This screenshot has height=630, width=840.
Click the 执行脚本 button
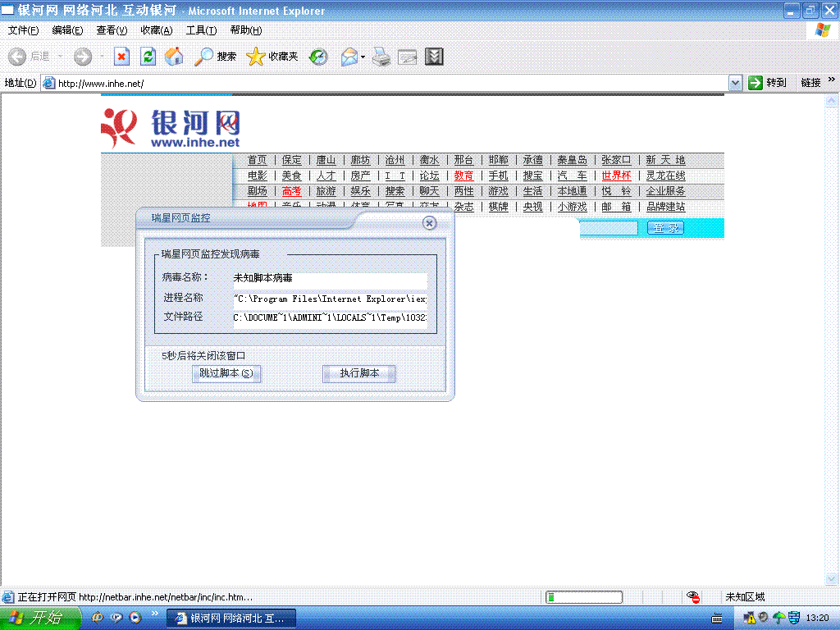[359, 373]
